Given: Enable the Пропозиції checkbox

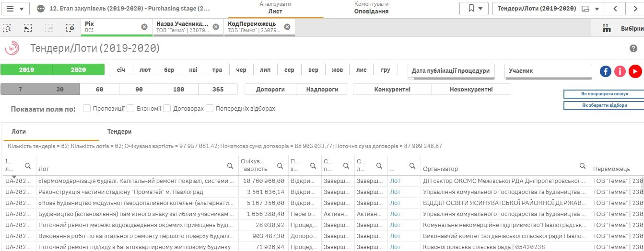Looking at the screenshot, I should (x=87, y=109).
